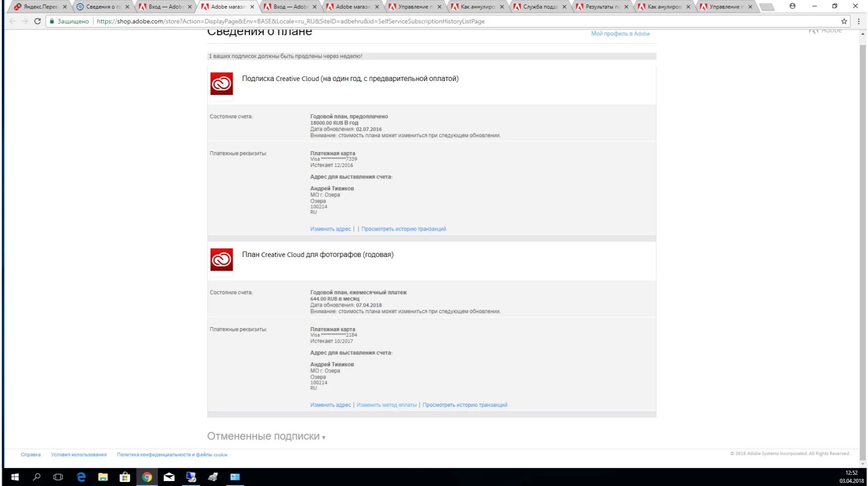Image resolution: width=868 pixels, height=486 pixels.
Task: Open the Chrome three-dot menu
Action: [859, 21]
